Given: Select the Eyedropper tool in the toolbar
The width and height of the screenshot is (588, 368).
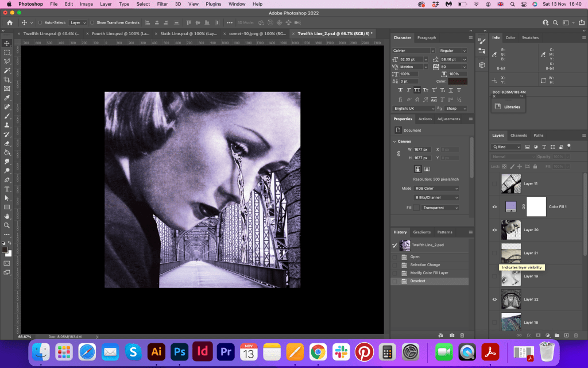Looking at the screenshot, I should 7,98.
